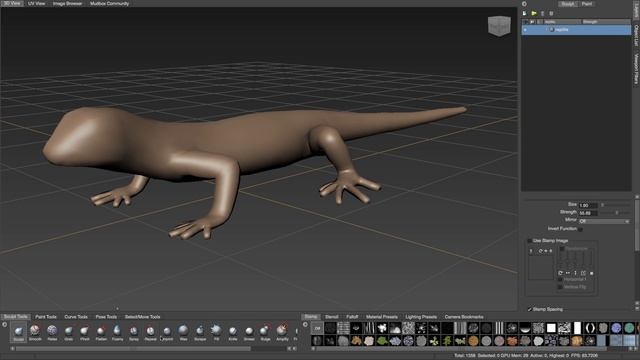The width and height of the screenshot is (640, 360).
Task: Toggle the Stamp Spacing checkbox
Action: pyautogui.click(x=530, y=309)
